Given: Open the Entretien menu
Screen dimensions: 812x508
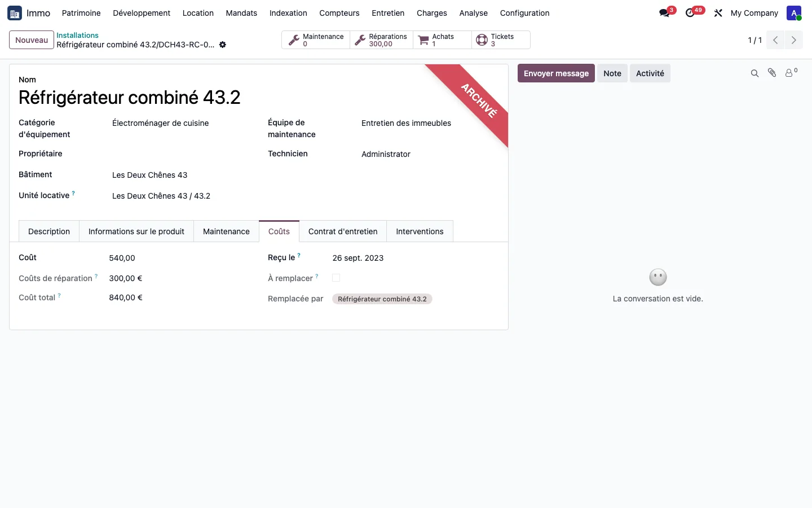Looking at the screenshot, I should point(388,13).
